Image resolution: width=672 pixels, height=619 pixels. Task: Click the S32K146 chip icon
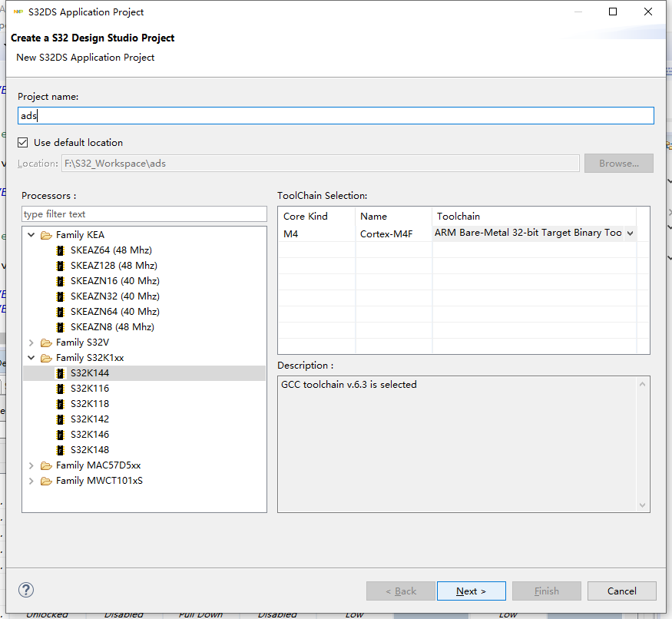pos(61,435)
